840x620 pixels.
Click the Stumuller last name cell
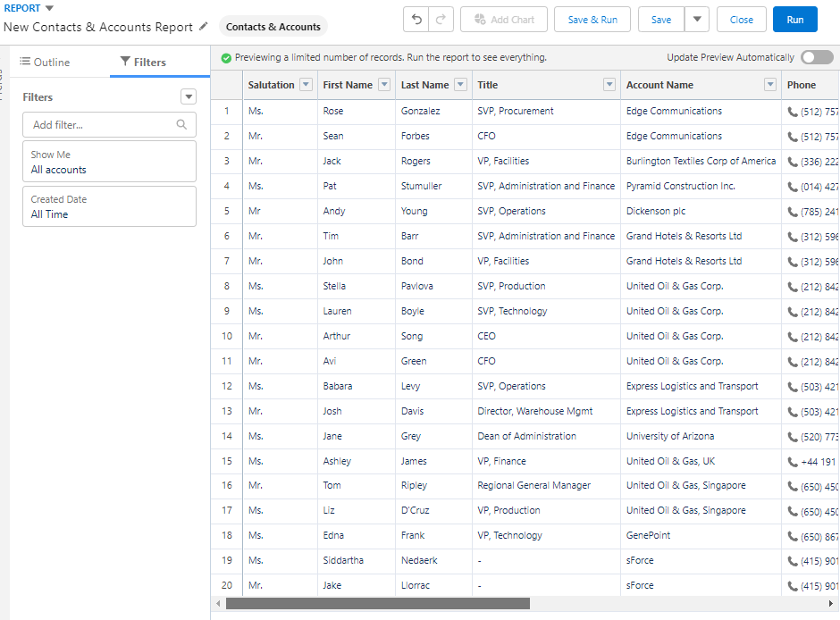pos(433,186)
